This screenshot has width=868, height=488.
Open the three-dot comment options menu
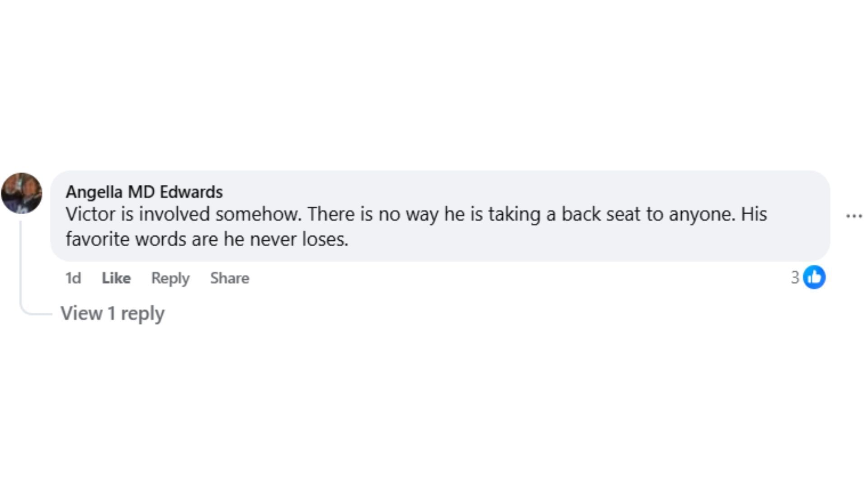click(x=854, y=216)
